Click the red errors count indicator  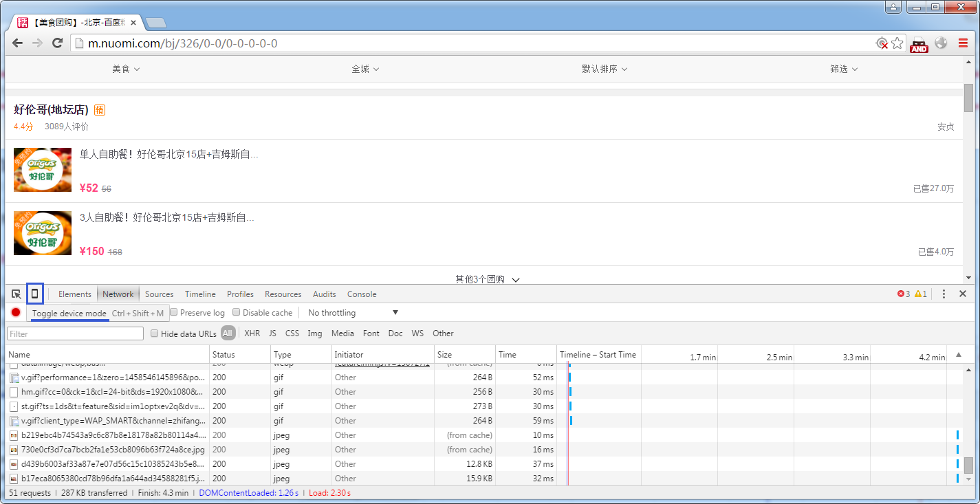[x=904, y=294]
